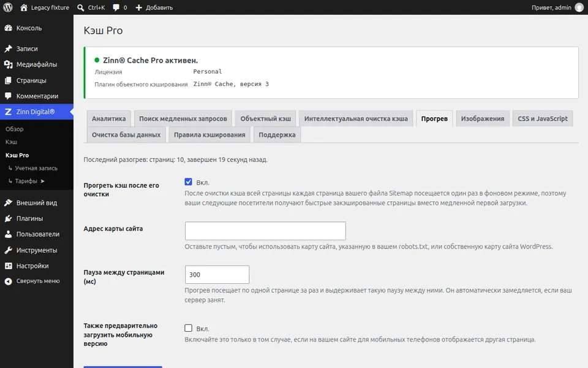This screenshot has height=368, width=588.
Task: Open the Обзор submenu link
Action: pos(14,129)
